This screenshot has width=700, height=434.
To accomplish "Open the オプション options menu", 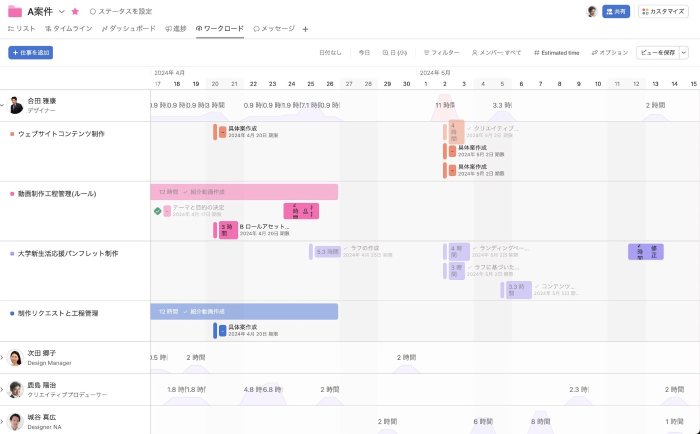I will coord(609,52).
